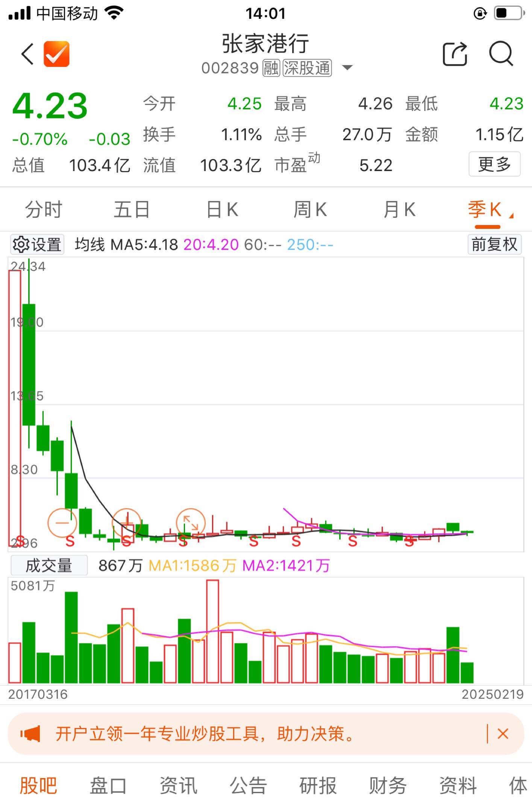This screenshot has width=532, height=801.
Task: Open chart 设置 gear button
Action: (37, 244)
